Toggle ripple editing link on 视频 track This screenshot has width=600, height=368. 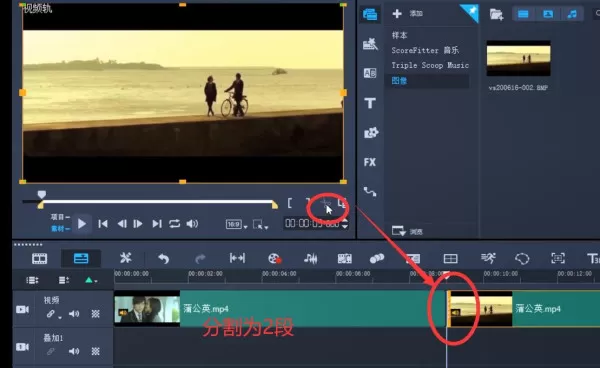pyautogui.click(x=51, y=314)
